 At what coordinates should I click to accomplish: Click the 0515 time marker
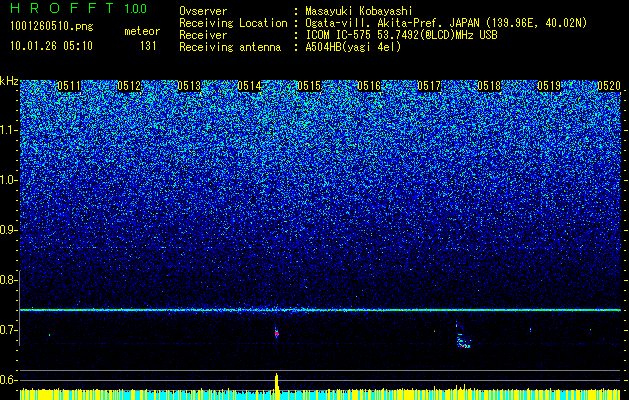pyautogui.click(x=309, y=86)
